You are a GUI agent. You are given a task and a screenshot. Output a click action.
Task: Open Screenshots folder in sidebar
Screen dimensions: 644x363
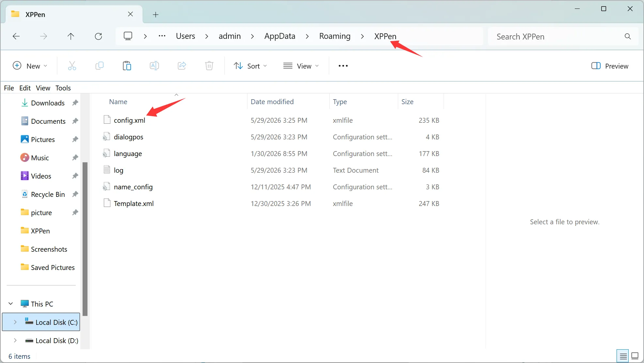pos(49,249)
